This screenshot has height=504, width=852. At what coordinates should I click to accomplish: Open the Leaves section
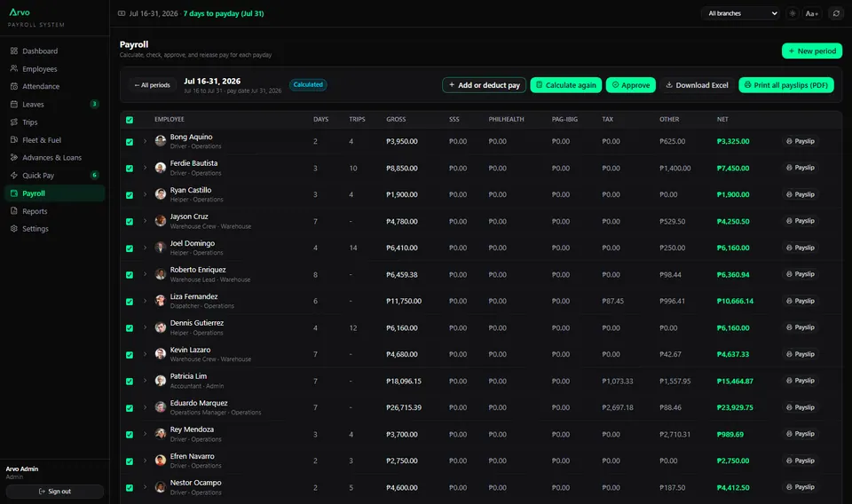tap(54, 105)
